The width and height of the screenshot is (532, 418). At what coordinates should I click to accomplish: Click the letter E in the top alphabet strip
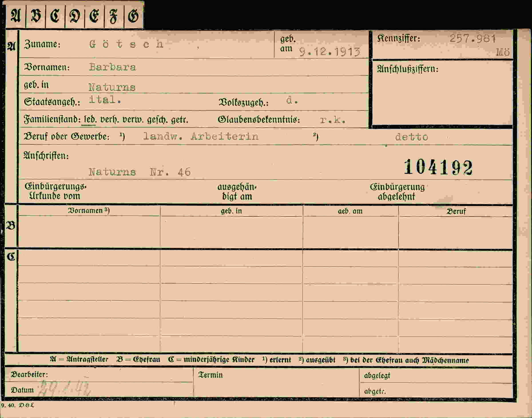coord(94,16)
